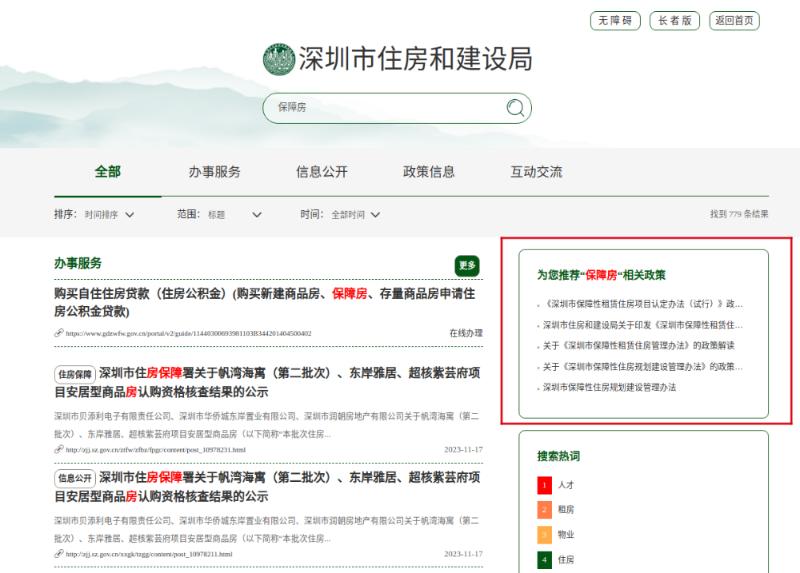This screenshot has width=800, height=573.
Task: Click the search box containing 保障房
Action: click(385, 108)
